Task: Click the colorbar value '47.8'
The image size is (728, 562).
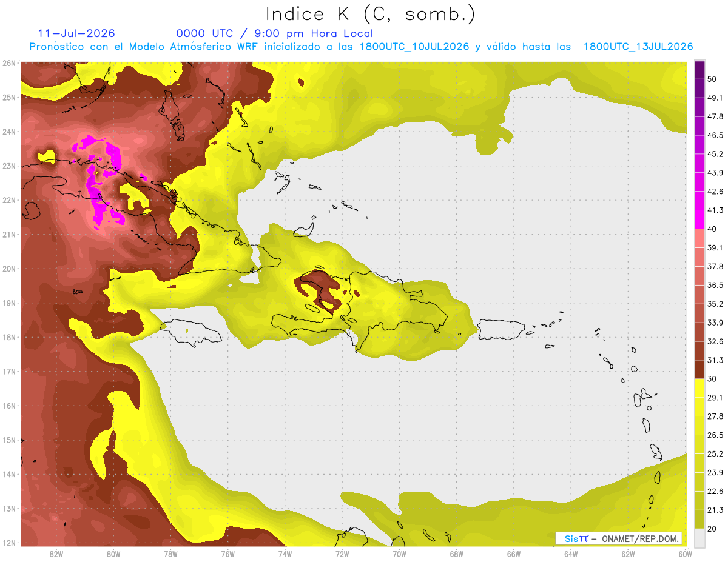Action: pyautogui.click(x=715, y=116)
